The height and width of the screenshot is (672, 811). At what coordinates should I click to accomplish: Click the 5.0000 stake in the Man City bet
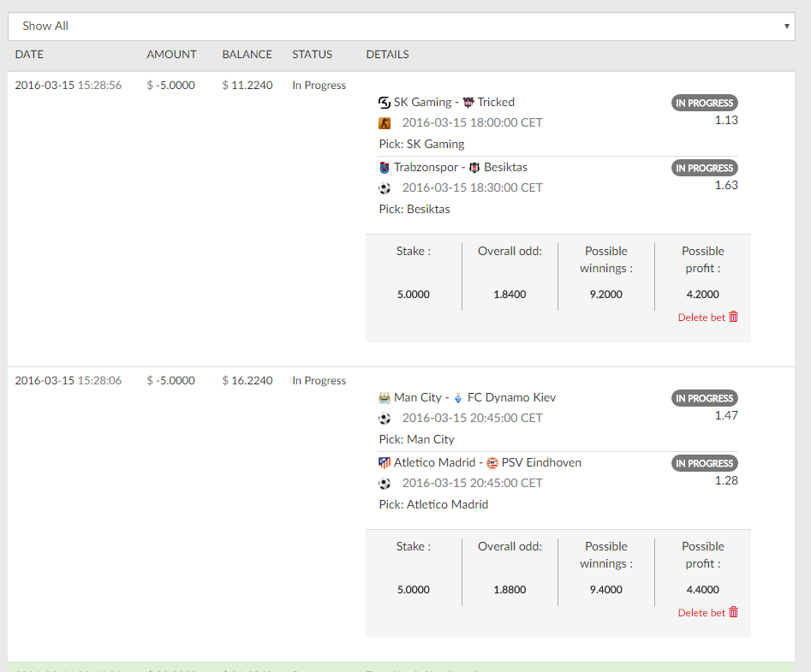point(414,590)
